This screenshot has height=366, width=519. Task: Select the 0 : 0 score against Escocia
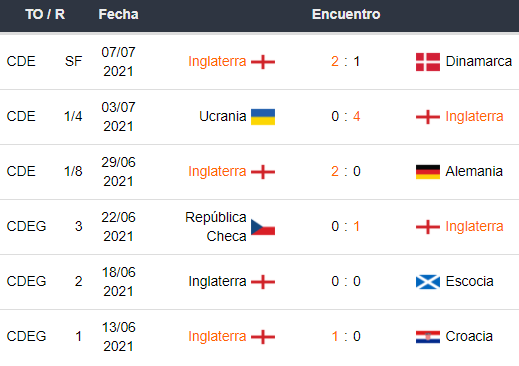[x=346, y=281]
